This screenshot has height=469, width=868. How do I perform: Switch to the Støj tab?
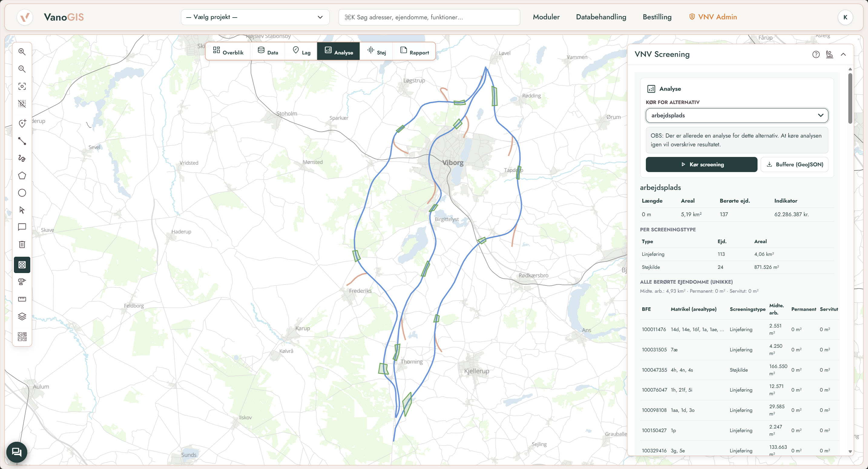376,51
